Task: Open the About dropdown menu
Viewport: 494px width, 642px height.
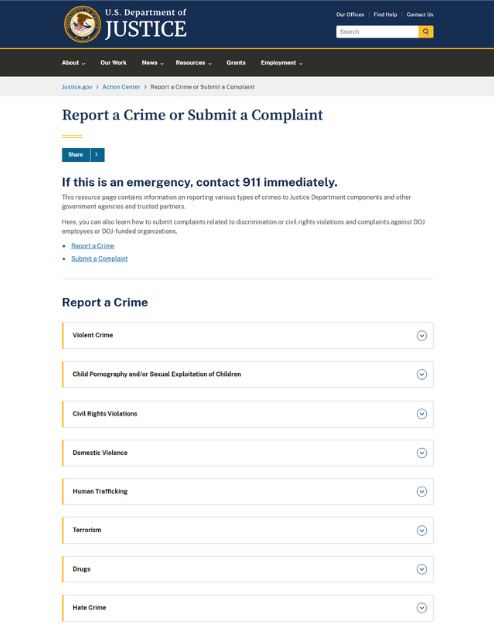Action: point(74,63)
